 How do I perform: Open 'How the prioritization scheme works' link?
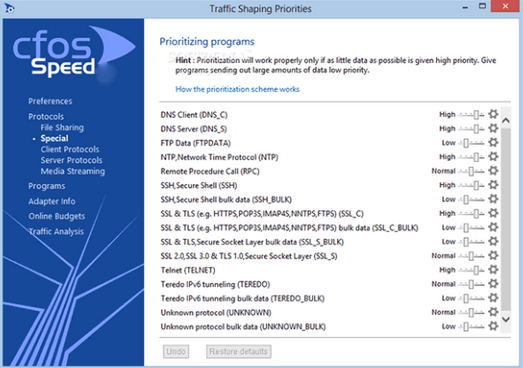[237, 89]
